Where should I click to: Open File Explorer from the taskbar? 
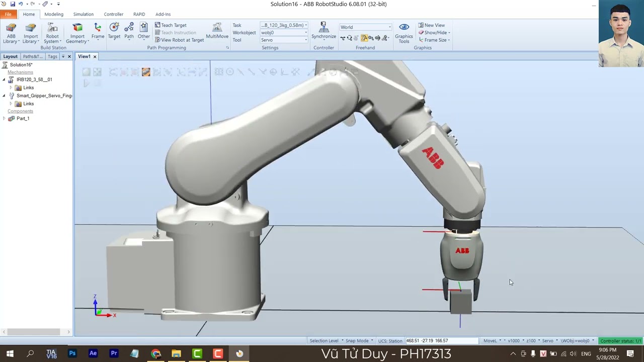pyautogui.click(x=176, y=354)
